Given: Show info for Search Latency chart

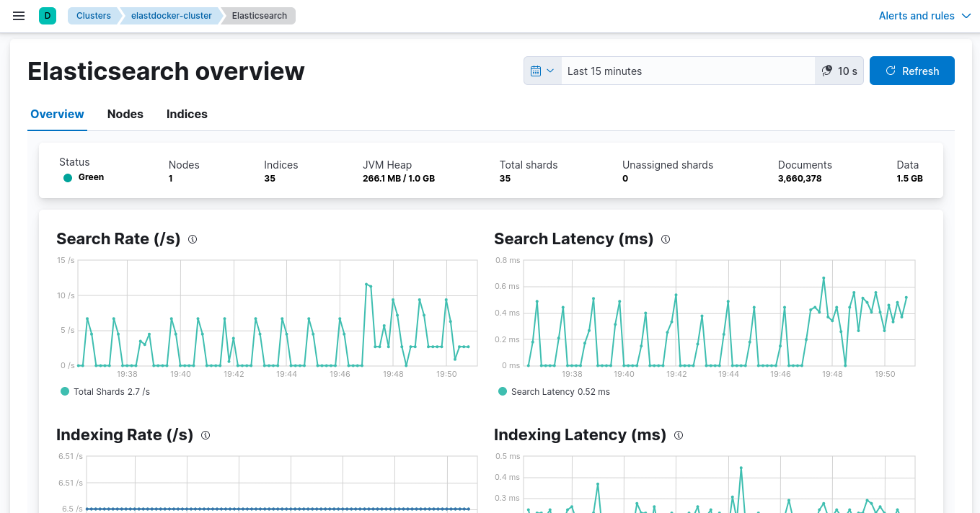Looking at the screenshot, I should (x=666, y=239).
